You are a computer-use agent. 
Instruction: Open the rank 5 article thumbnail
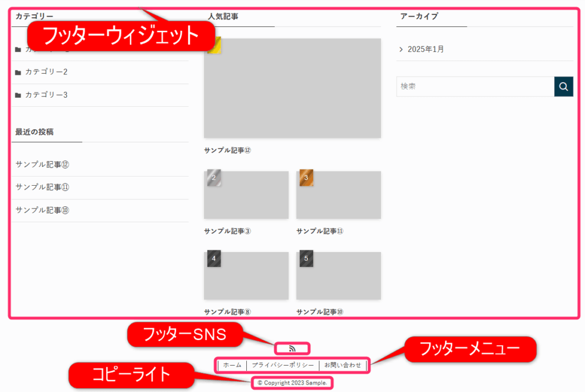pos(338,275)
